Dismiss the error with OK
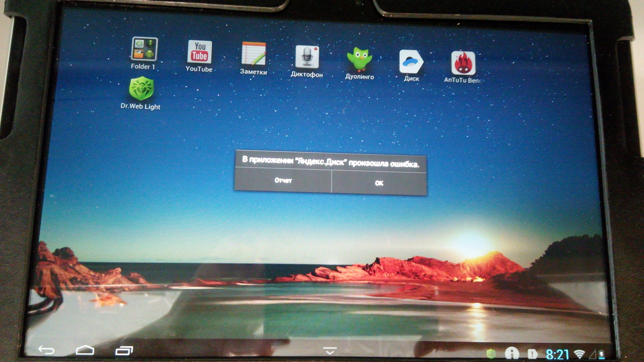The width and height of the screenshot is (644, 362). pyautogui.click(x=379, y=183)
